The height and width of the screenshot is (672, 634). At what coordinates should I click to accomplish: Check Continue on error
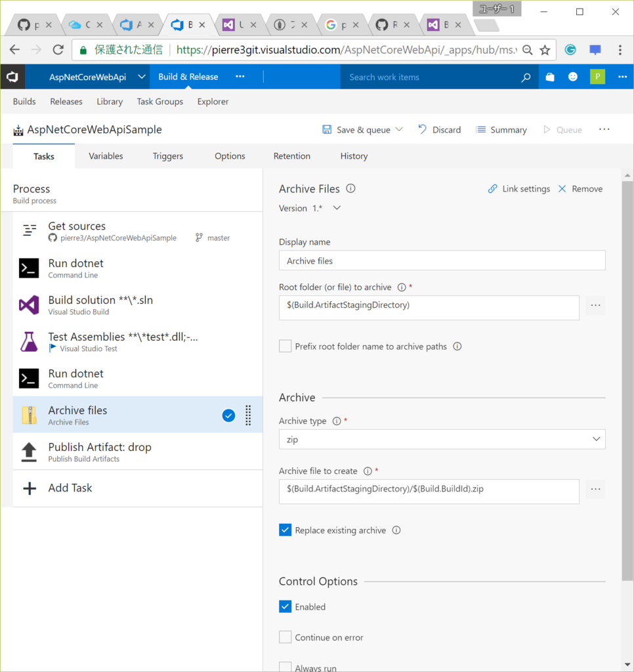285,637
